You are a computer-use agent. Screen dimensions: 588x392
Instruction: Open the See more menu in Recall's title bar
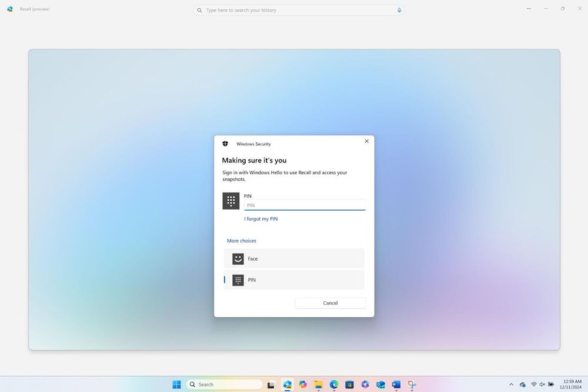click(x=528, y=9)
